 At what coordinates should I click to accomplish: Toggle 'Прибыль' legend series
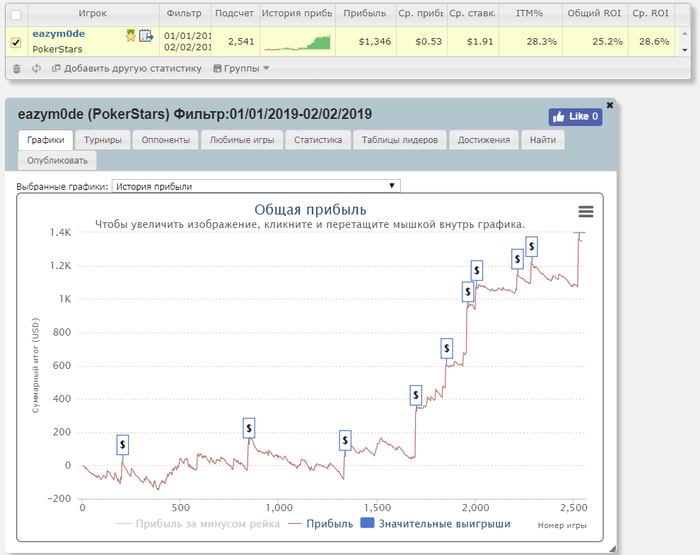point(321,524)
